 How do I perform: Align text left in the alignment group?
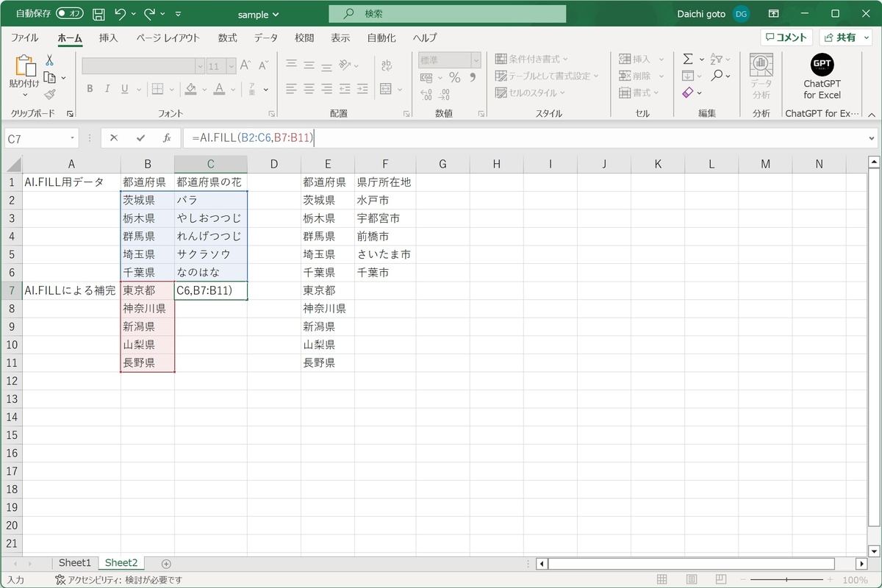pos(291,89)
